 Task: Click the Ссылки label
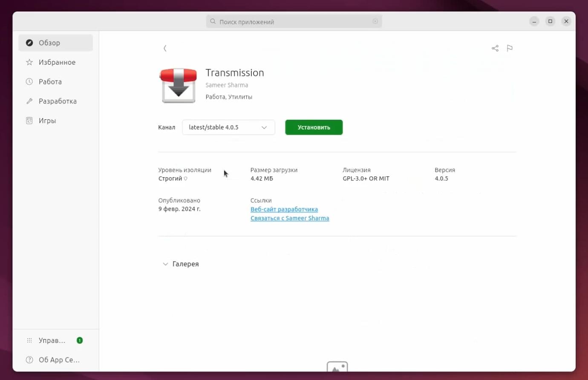click(x=261, y=200)
